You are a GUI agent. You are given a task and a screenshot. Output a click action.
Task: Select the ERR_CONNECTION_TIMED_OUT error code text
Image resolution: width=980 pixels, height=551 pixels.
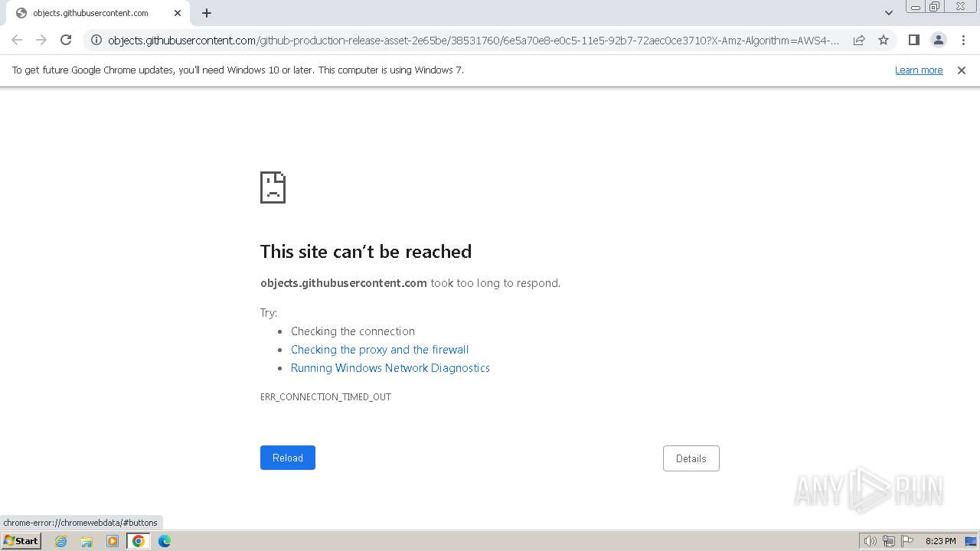(325, 397)
